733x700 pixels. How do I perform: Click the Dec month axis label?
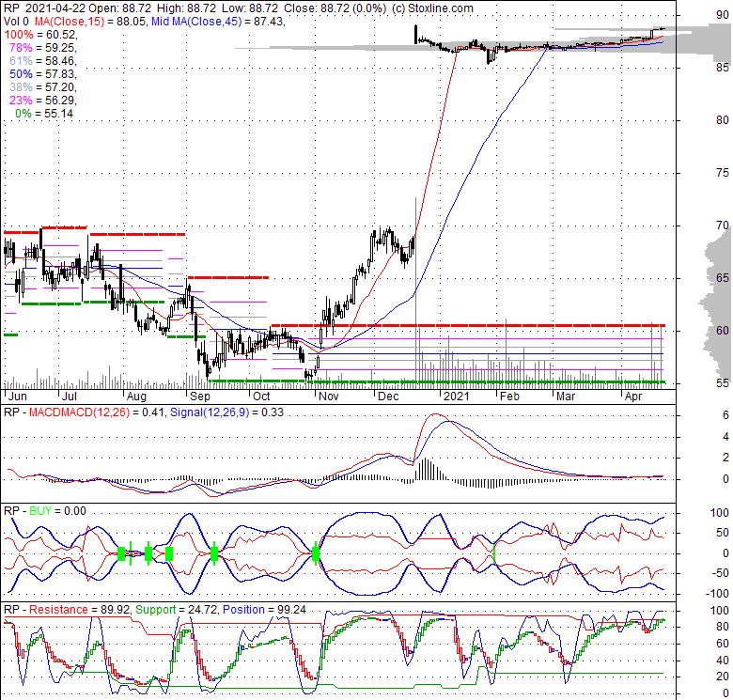click(388, 397)
